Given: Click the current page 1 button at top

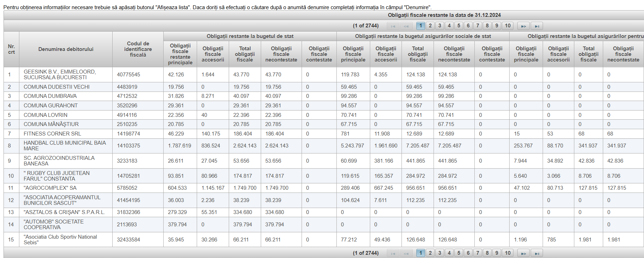Looking at the screenshot, I should [x=421, y=26].
